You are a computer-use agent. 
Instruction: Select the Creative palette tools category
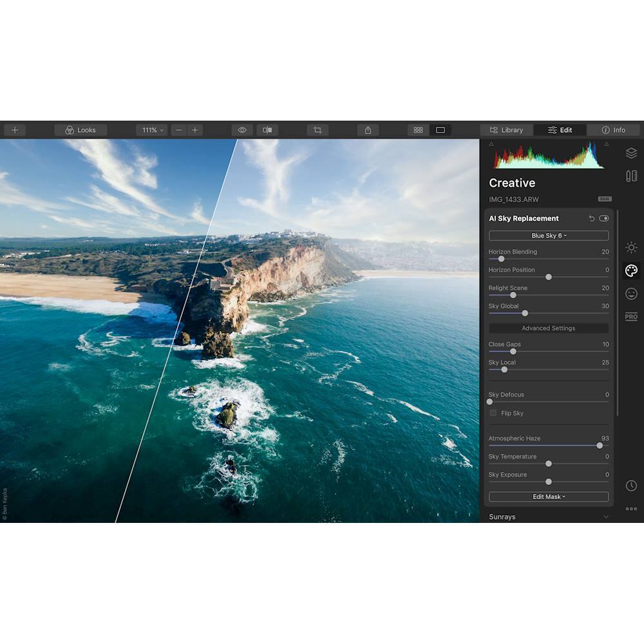631,270
